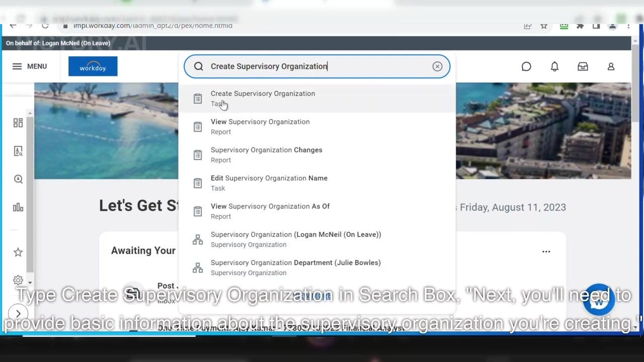Screen dimensions: 644x362
Task: Click report icon beside View Supervisory Organization
Action: (x=198, y=127)
